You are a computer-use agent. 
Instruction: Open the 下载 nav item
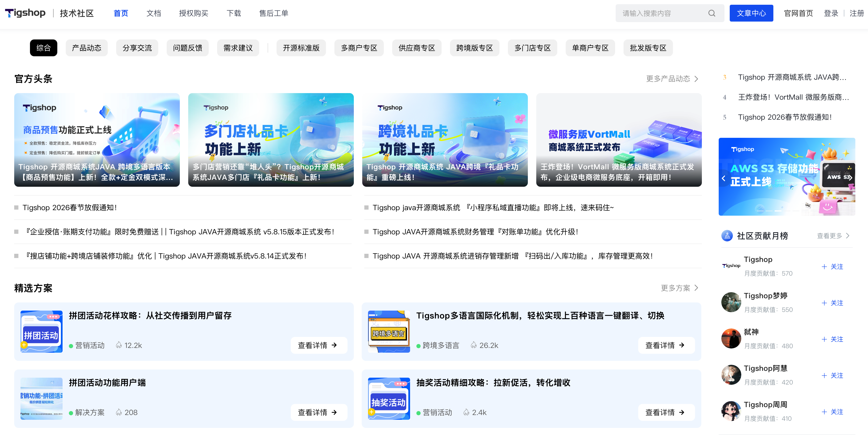click(x=234, y=13)
